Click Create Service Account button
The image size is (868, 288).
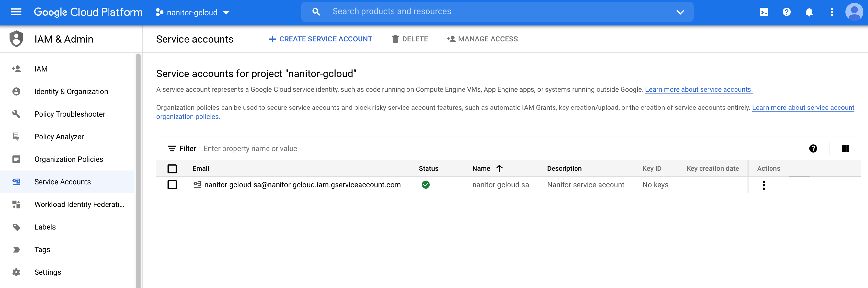(320, 39)
